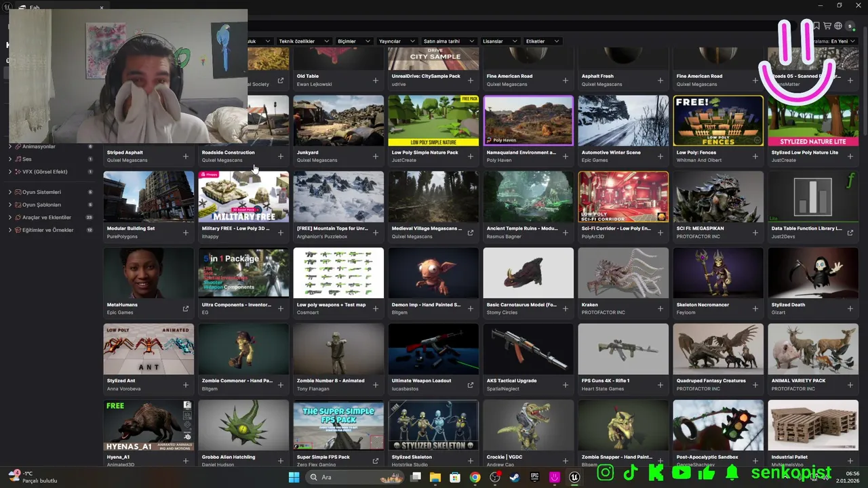Select Animasyonlar category in sidebar

(39, 146)
